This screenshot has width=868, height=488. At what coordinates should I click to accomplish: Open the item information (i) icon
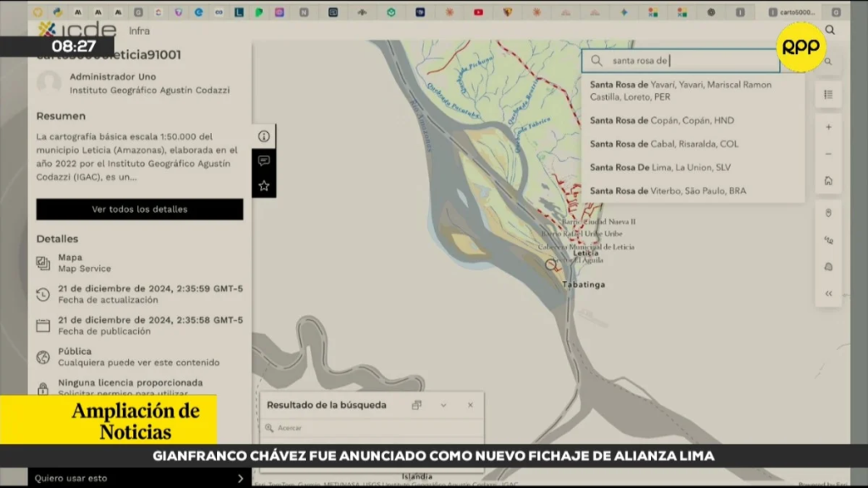click(264, 136)
